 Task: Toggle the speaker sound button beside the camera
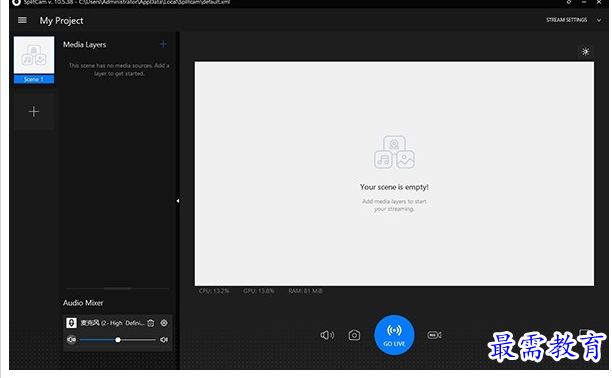click(x=327, y=335)
